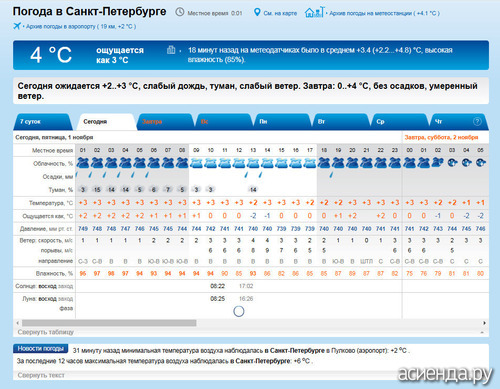Viewport: 500px width, 389px height.
Task: Click the rain drop icon at hour 19
Action: click(331, 175)
